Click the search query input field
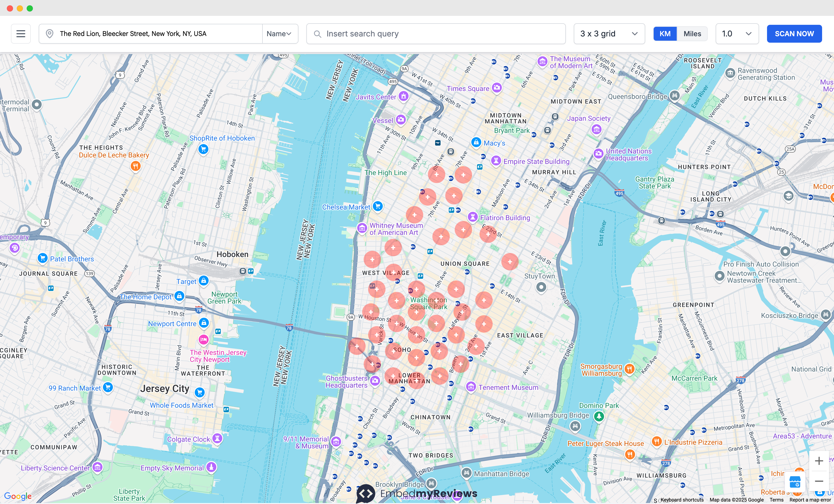 [x=436, y=33]
